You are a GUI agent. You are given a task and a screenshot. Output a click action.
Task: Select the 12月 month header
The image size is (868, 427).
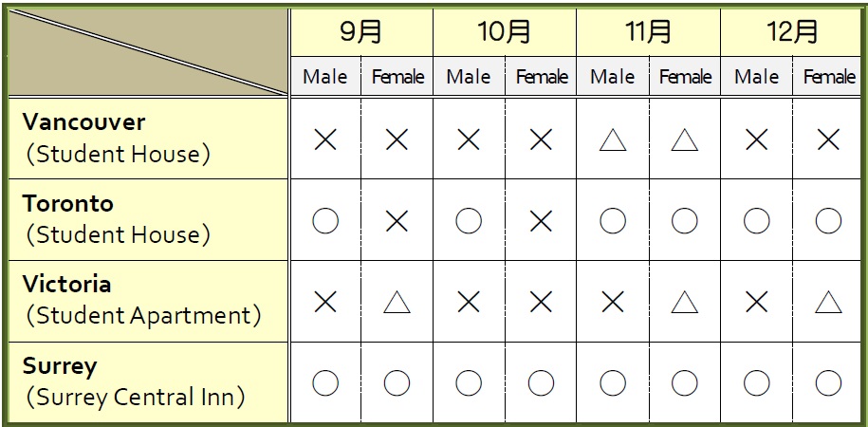pyautogui.click(x=791, y=32)
